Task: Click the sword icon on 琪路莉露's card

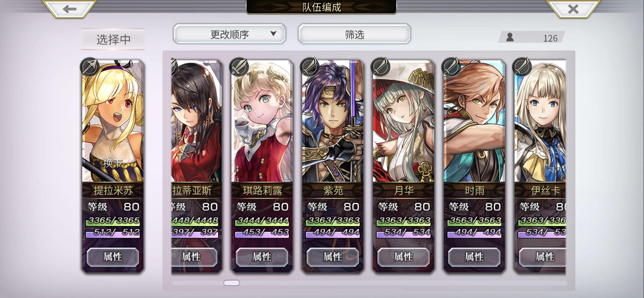Action: [x=239, y=67]
